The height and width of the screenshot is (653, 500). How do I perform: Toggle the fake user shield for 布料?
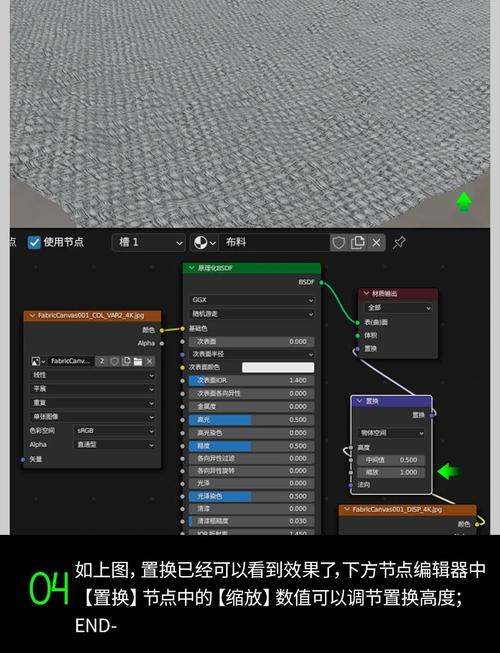(338, 242)
